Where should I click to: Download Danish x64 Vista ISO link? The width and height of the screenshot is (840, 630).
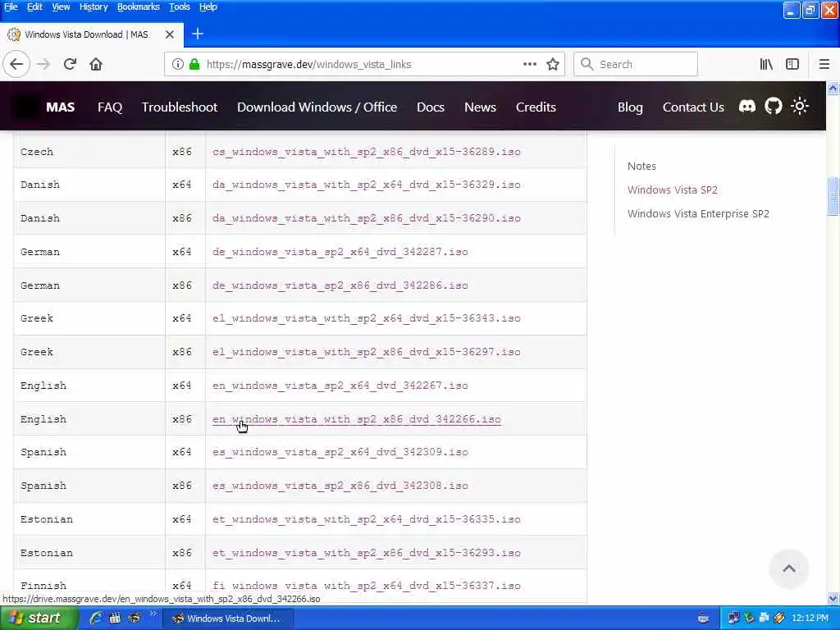(367, 185)
